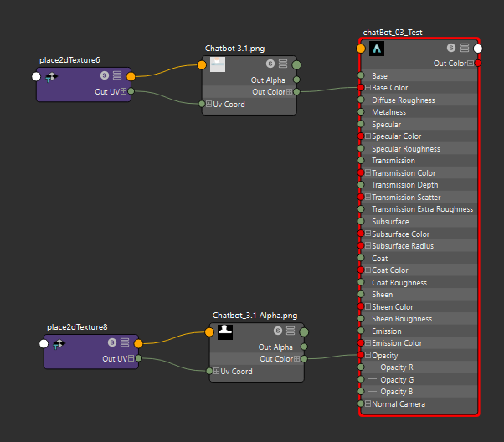The width and height of the screenshot is (504, 442).
Task: Expand the Normal Camera attribute
Action: [x=368, y=403]
